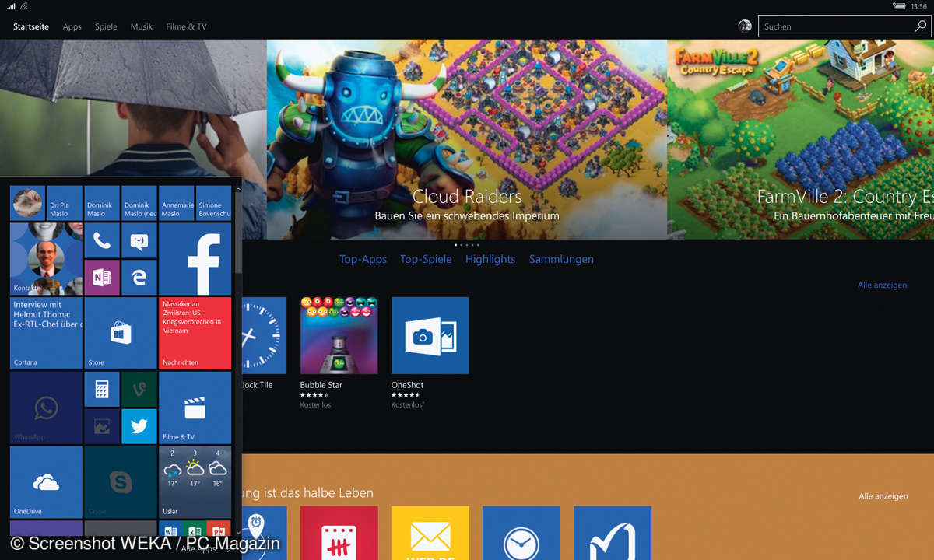Open the Sammlungen link
The image size is (934, 560).
(x=561, y=259)
